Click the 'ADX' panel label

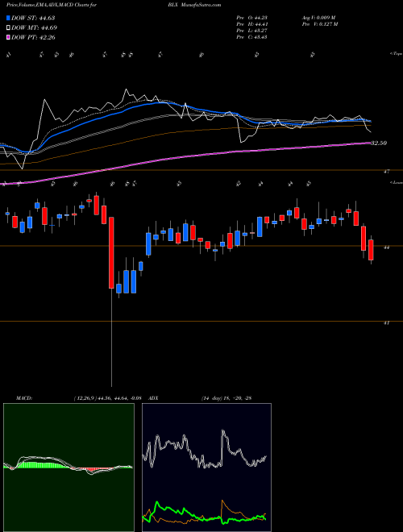(x=154, y=398)
